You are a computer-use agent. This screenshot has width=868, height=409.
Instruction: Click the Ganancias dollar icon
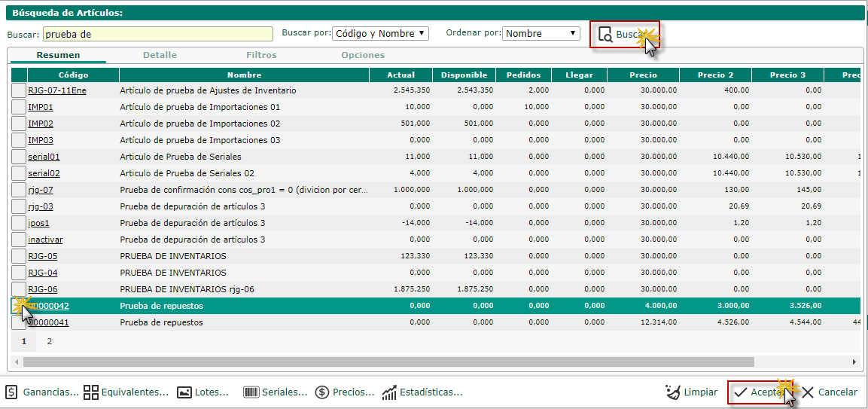point(12,392)
